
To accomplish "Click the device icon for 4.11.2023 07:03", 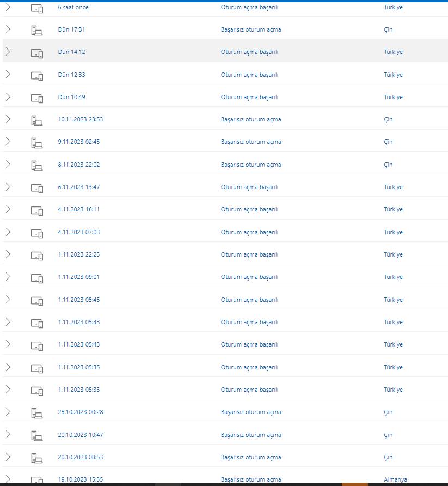I will click(37, 233).
